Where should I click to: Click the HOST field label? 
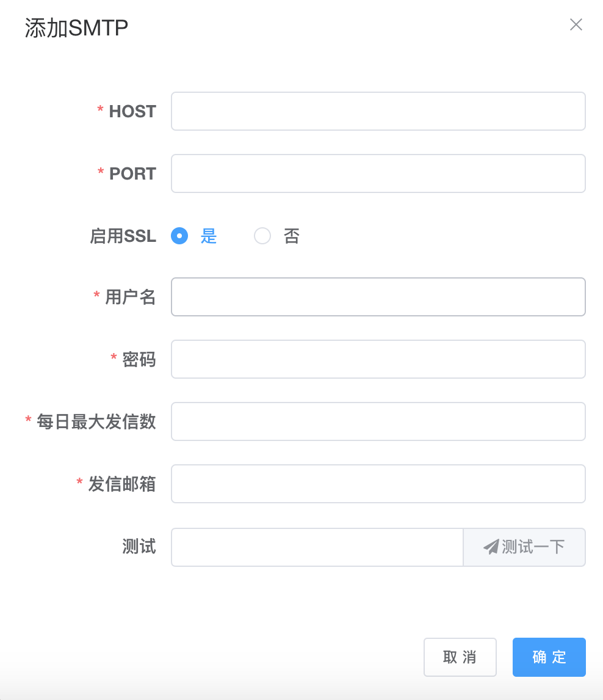(x=132, y=111)
